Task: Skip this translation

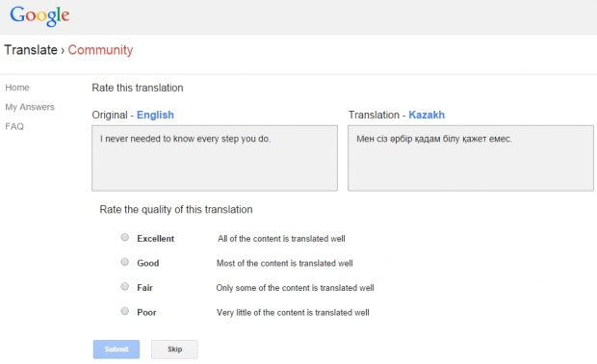Action: coord(174,350)
